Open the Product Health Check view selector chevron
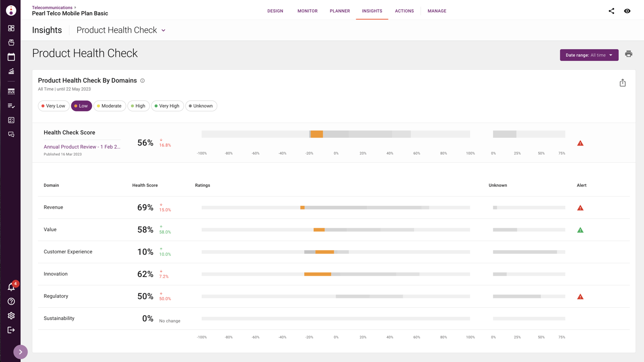Image resolution: width=644 pixels, height=362 pixels. (163, 30)
